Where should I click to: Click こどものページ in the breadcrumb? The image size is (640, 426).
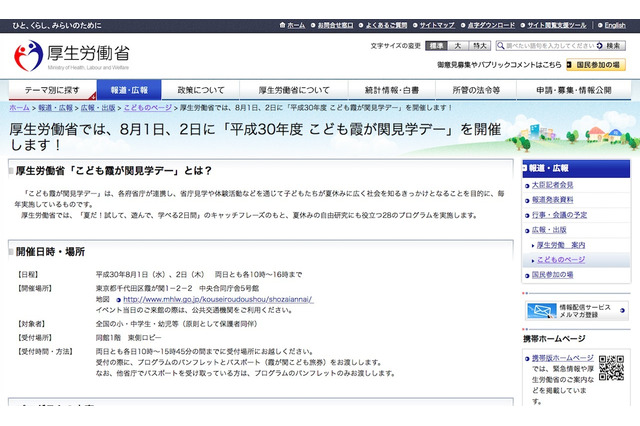pos(148,108)
